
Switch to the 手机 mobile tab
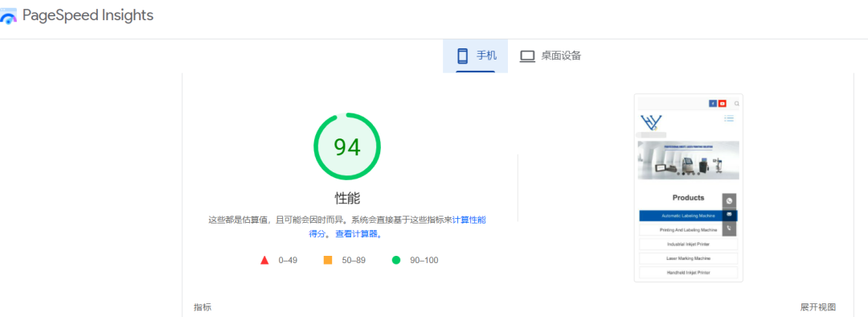(x=476, y=56)
